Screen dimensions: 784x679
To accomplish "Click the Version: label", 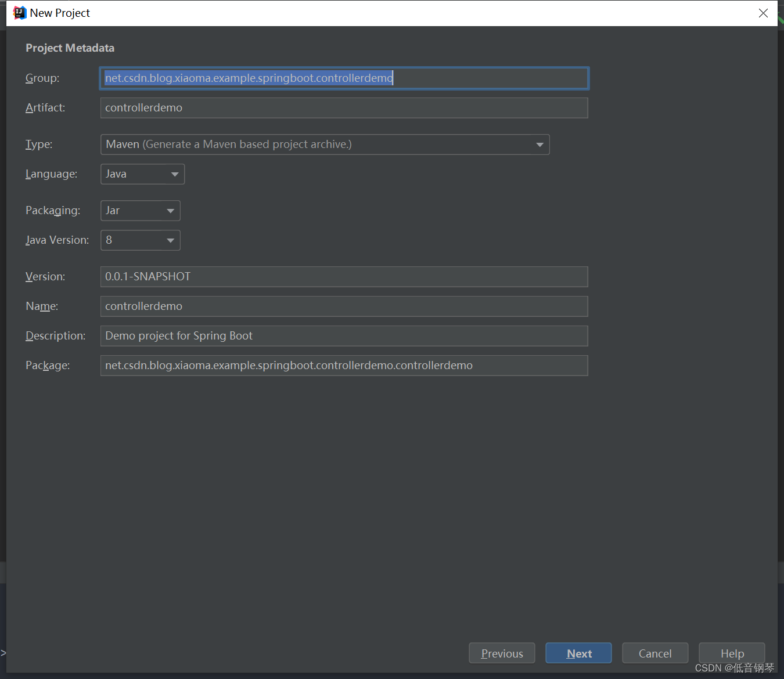I will tap(45, 277).
